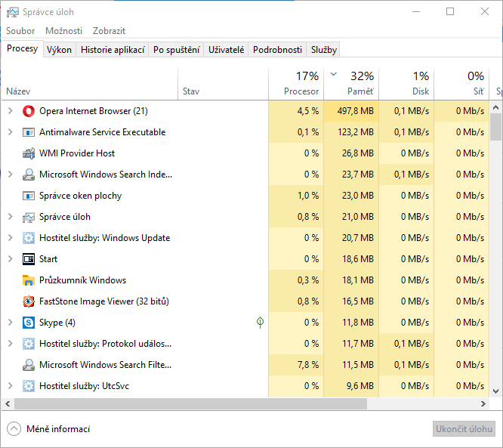Image resolution: width=503 pixels, height=448 pixels.
Task: Click the Antimalware Service Executable icon
Action: (x=29, y=132)
